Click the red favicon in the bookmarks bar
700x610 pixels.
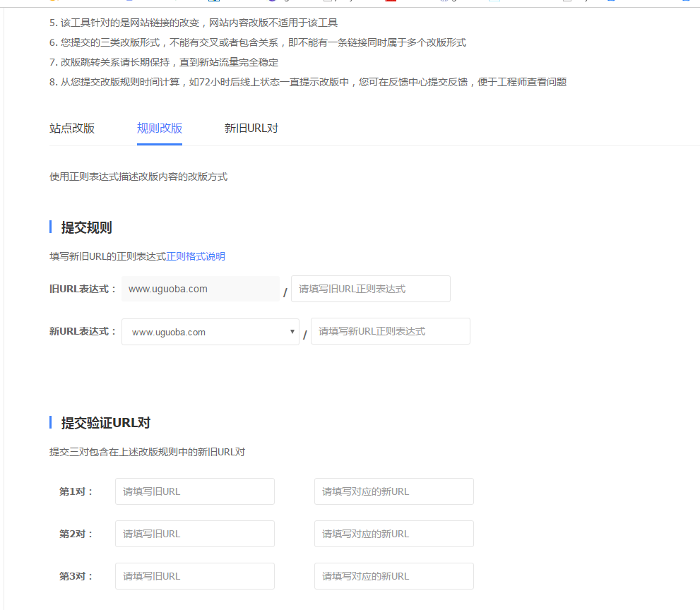[x=390, y=3]
